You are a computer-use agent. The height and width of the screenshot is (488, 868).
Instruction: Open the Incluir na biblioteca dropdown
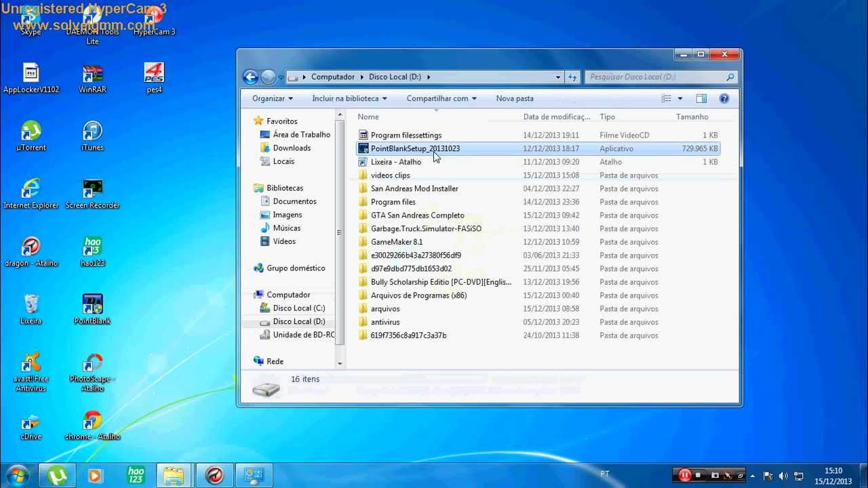(349, 99)
